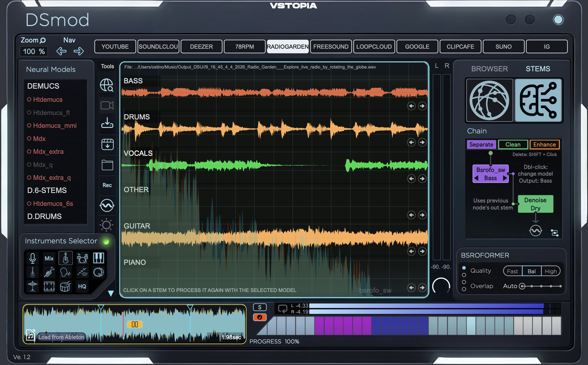Toggle the S solo button
This screenshot has height=365, width=588.
click(x=260, y=307)
